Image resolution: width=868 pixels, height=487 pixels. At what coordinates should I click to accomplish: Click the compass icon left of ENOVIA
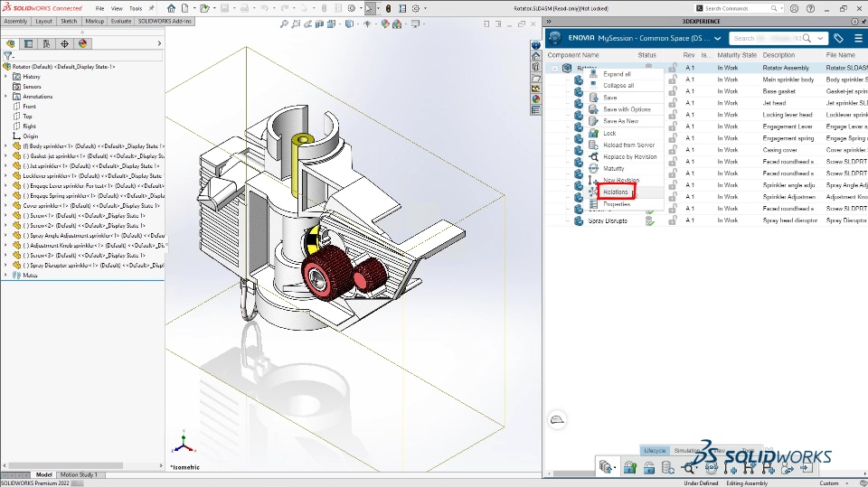click(555, 38)
